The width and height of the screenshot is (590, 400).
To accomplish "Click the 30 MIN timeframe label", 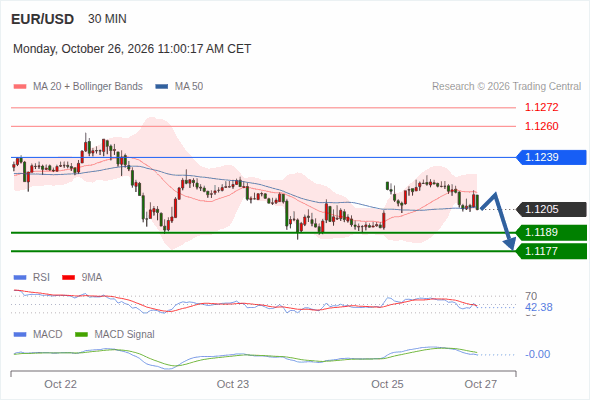I will tap(107, 19).
